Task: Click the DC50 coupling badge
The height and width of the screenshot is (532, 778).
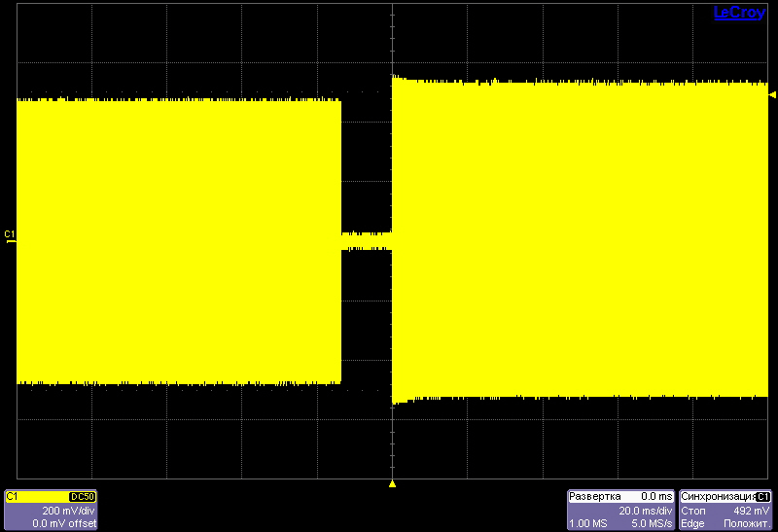Action: (x=82, y=497)
